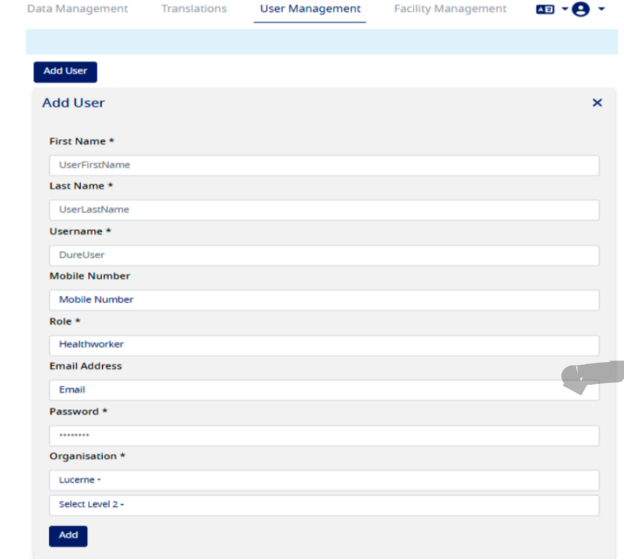Open the Facility Management tab
Viewport: 624px width, 560px height.
(x=450, y=9)
